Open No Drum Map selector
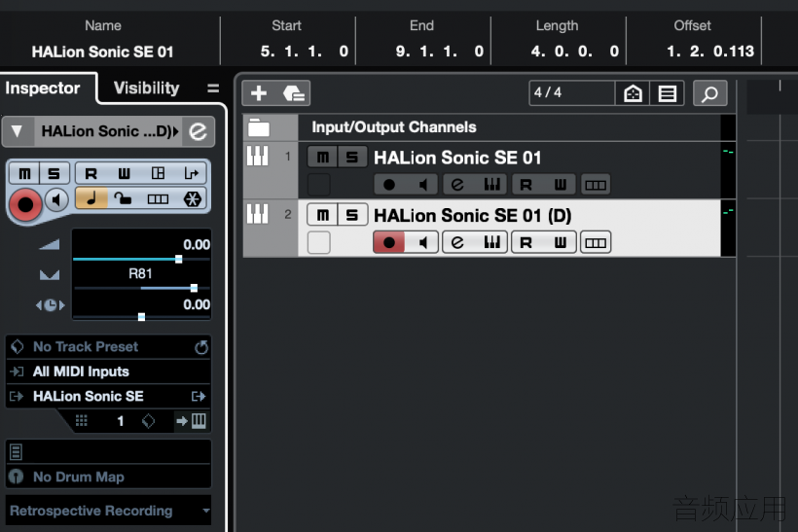 (x=108, y=477)
